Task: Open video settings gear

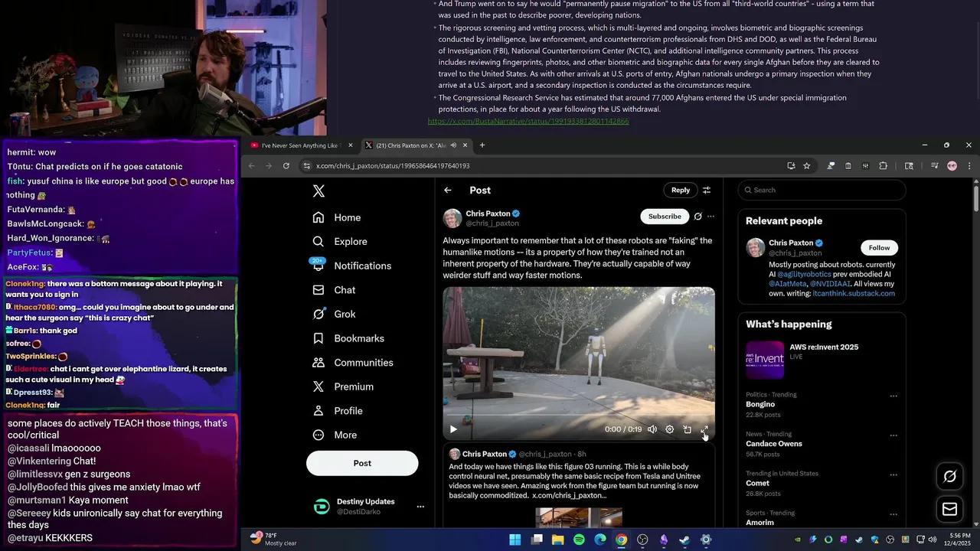Action: pyautogui.click(x=669, y=429)
